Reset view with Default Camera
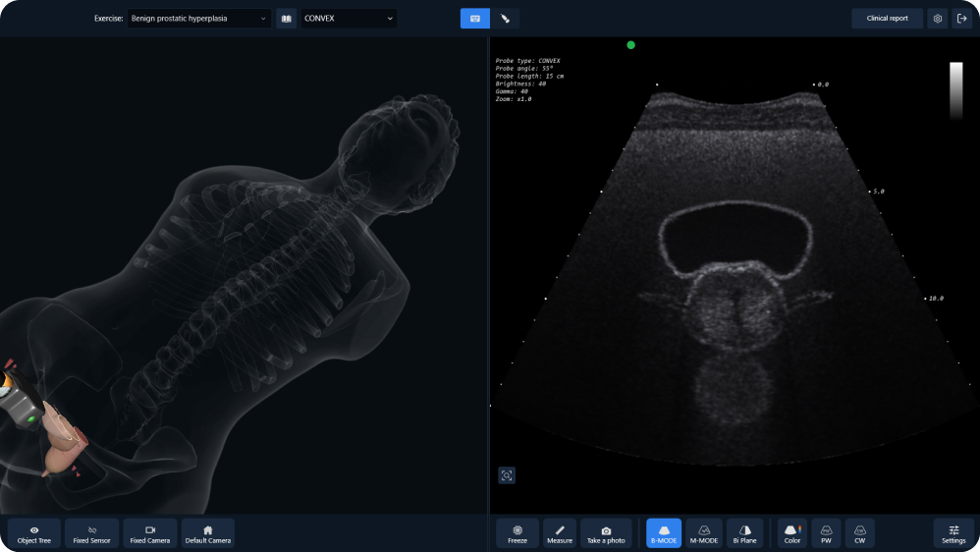 208,533
